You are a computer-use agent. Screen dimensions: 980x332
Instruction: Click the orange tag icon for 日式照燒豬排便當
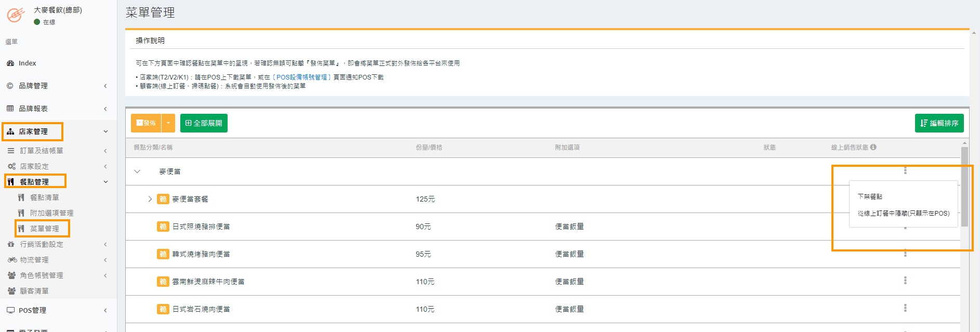click(x=163, y=227)
